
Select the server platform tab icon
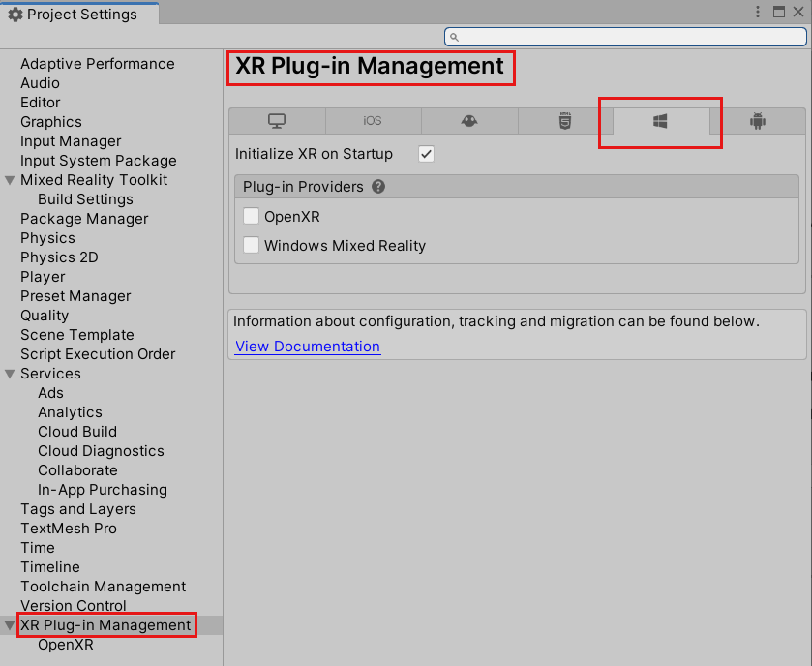[x=564, y=120]
